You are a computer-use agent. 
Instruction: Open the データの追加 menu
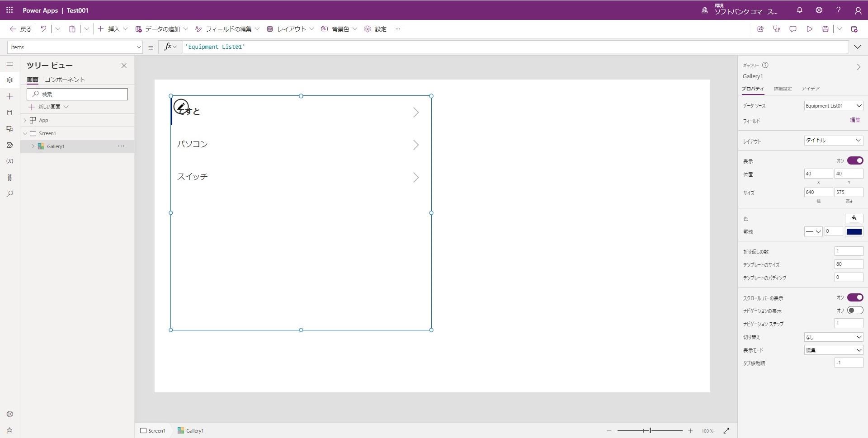(x=161, y=29)
